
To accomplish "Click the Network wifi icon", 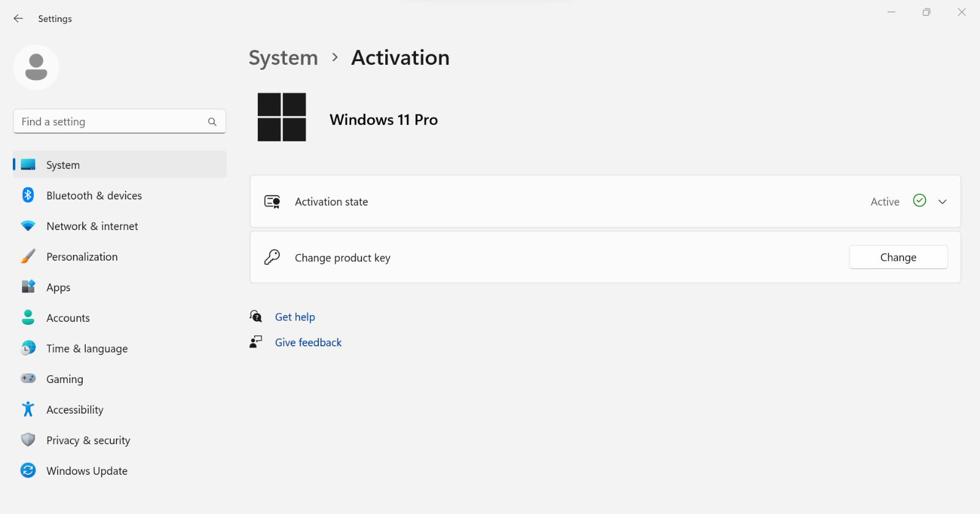I will pos(28,226).
